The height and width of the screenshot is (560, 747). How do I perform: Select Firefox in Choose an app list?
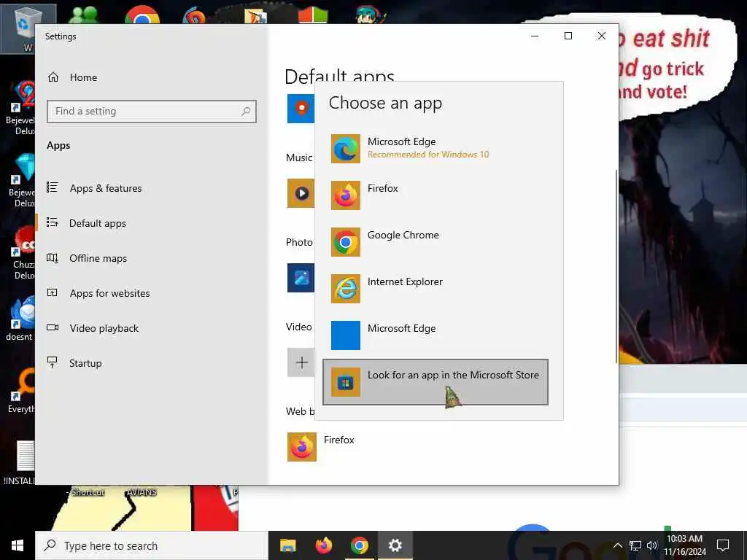click(x=436, y=195)
